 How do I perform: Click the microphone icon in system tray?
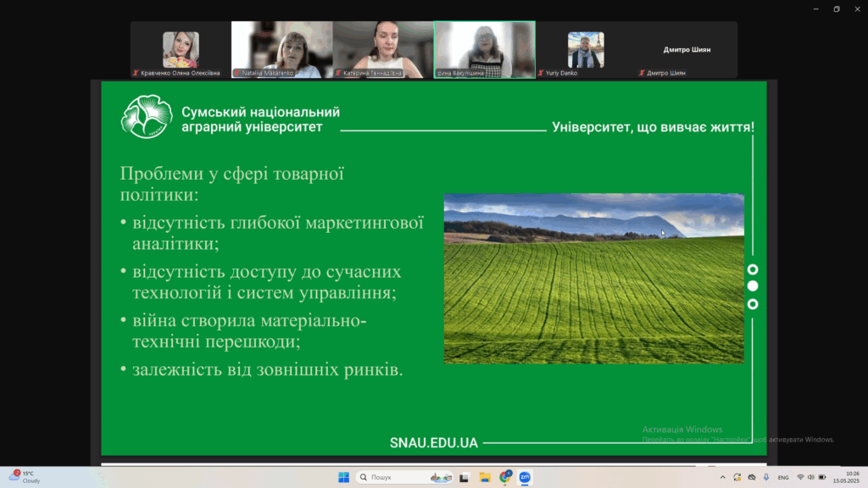[x=766, y=477]
